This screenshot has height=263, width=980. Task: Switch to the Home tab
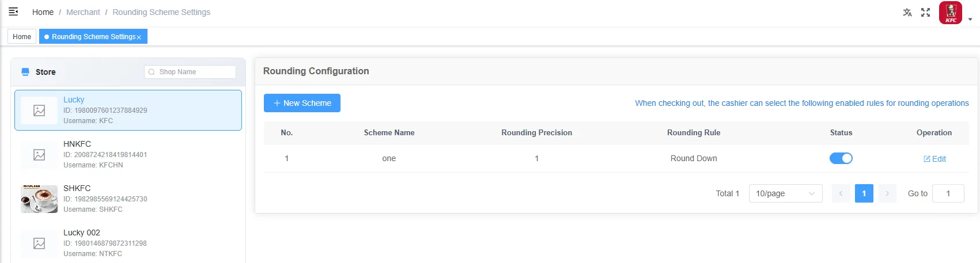point(22,36)
